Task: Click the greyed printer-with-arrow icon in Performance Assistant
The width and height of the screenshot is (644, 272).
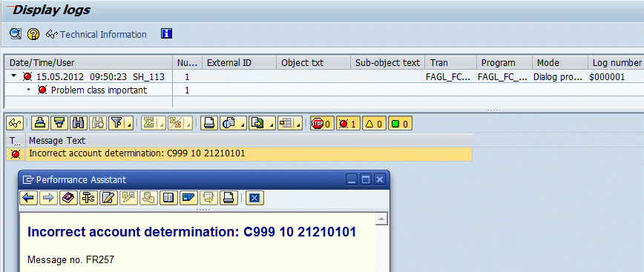Action: click(208, 198)
